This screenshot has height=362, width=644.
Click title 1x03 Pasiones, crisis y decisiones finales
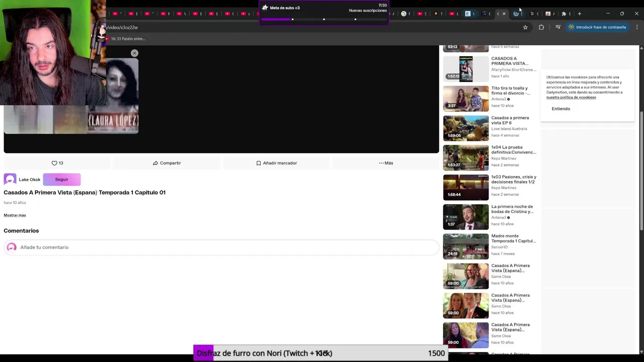coord(514,179)
